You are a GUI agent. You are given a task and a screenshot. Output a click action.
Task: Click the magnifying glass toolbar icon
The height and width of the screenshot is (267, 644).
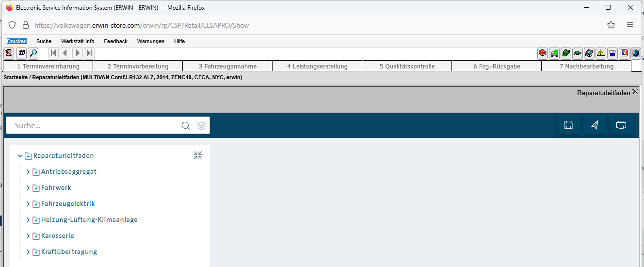coord(33,53)
